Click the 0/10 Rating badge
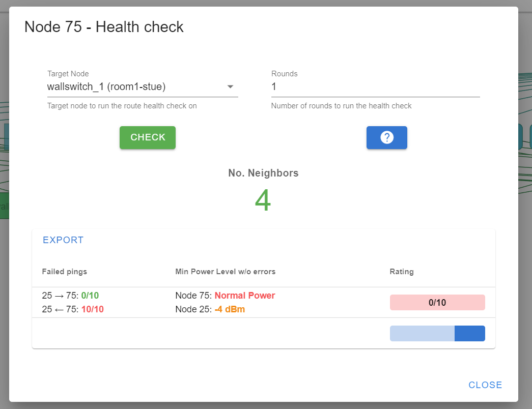The height and width of the screenshot is (409, 532). tap(437, 302)
